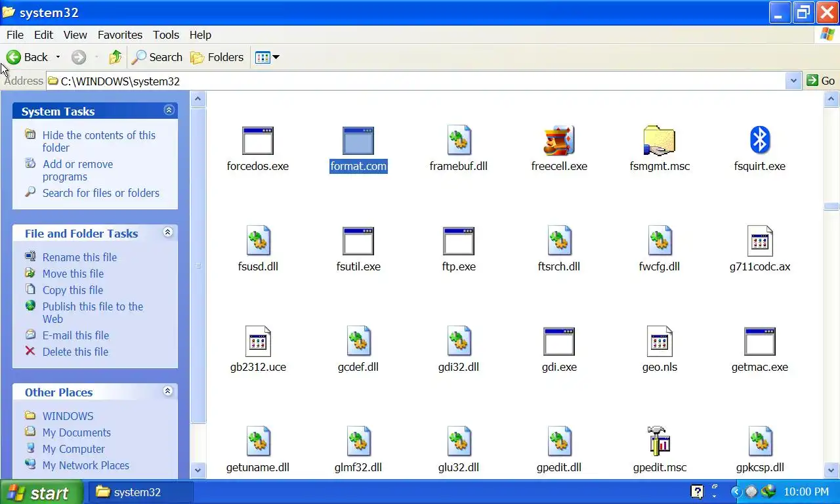Screen dimensions: 840x504
Task: Click Delete this file link
Action: (75, 352)
